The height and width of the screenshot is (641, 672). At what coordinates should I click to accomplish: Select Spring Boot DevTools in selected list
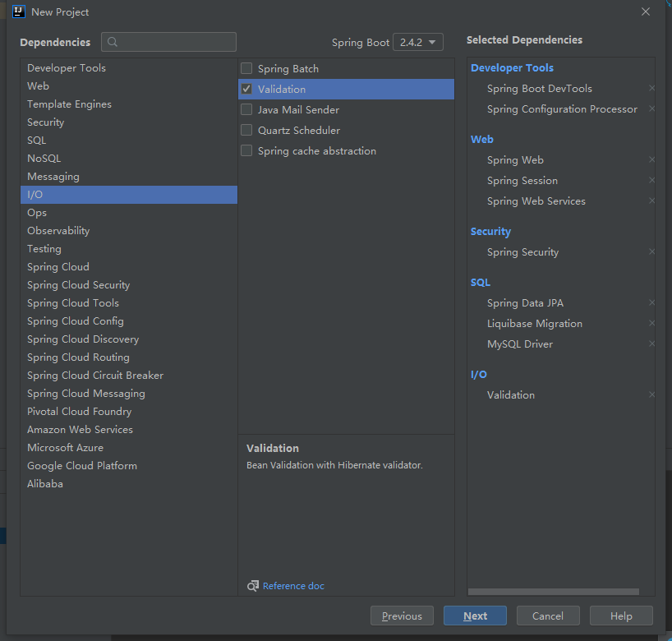tap(540, 88)
